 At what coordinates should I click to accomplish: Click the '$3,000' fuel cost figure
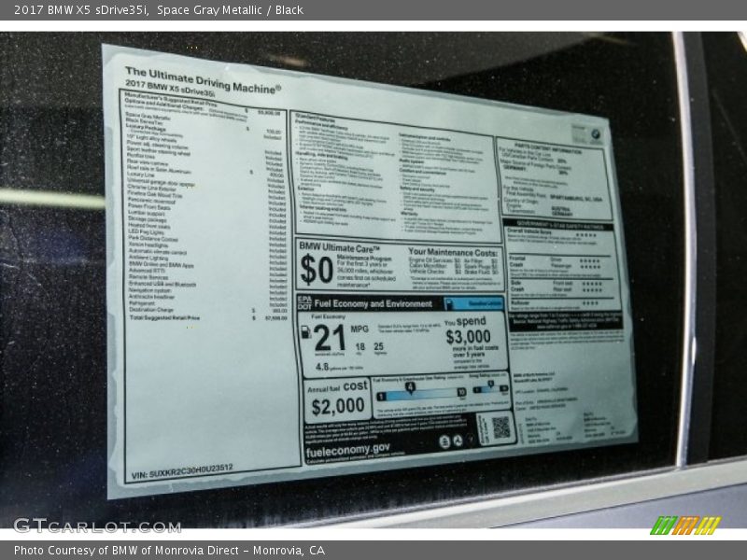[469, 337]
